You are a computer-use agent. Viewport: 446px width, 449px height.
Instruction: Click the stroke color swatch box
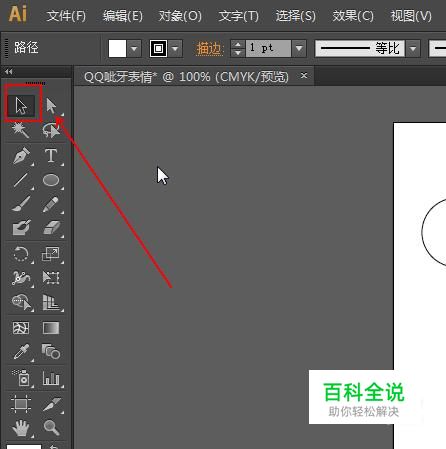tap(158, 49)
